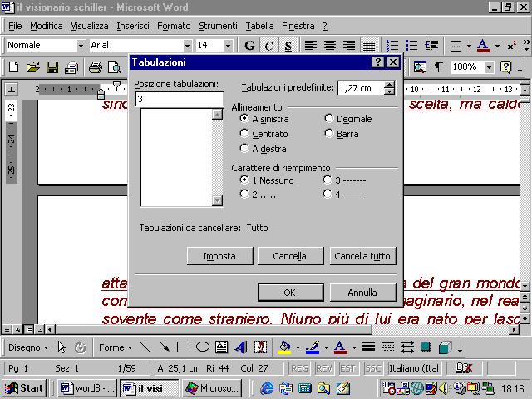
Task: Select the Centrato alignment option
Action: point(264,134)
